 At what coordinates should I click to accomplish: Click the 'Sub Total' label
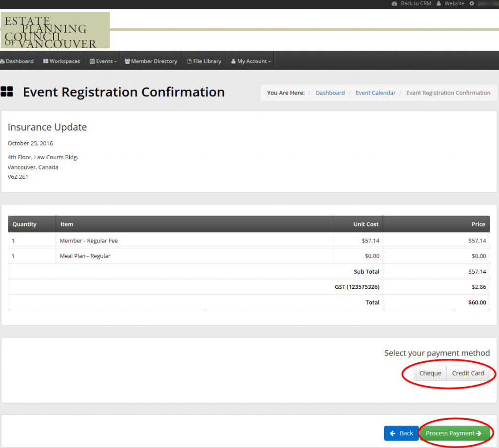(x=366, y=272)
